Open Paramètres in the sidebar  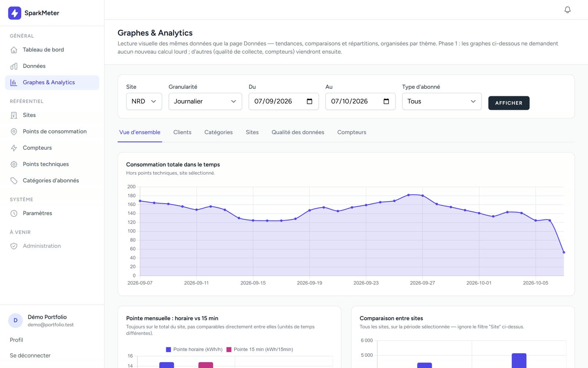pos(52,213)
